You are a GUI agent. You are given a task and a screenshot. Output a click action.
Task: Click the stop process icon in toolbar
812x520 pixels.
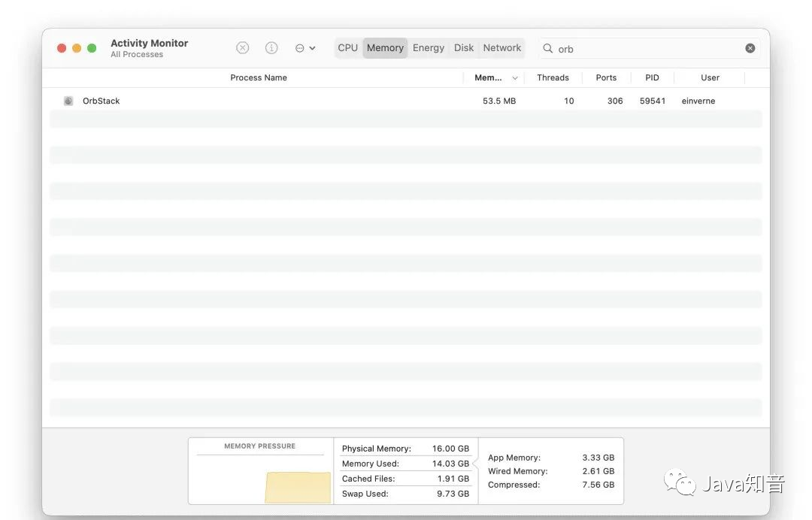(x=242, y=48)
